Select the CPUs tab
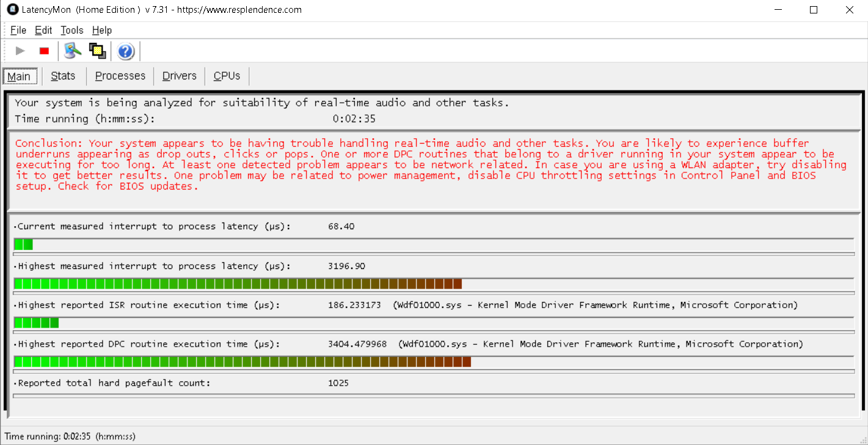868x445 pixels. click(226, 76)
